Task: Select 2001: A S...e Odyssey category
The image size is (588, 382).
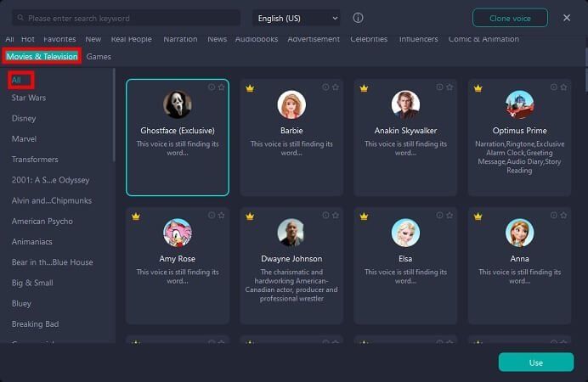Action: pos(50,180)
